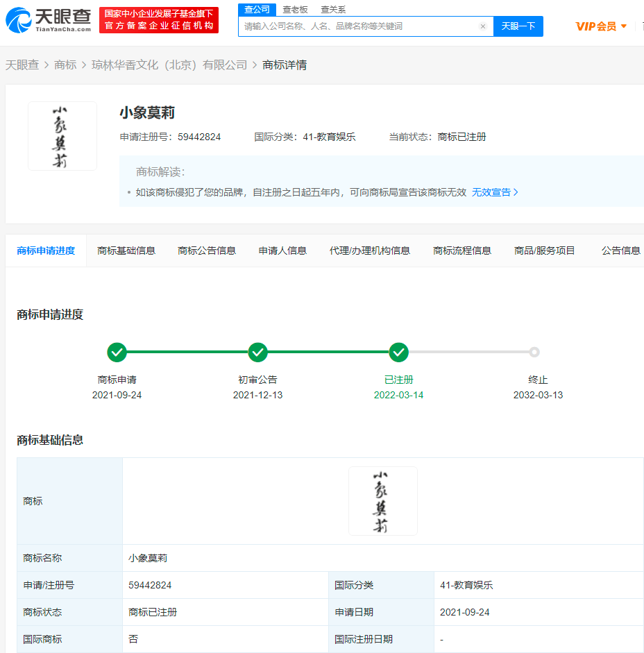Click the 初审公告 progress checkmark
The image size is (644, 653).
pyautogui.click(x=258, y=353)
